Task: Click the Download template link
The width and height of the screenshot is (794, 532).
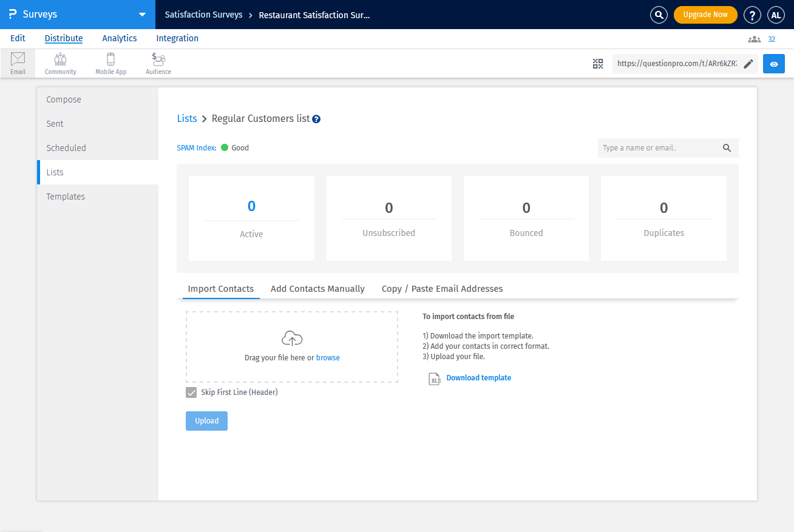Action: (478, 378)
